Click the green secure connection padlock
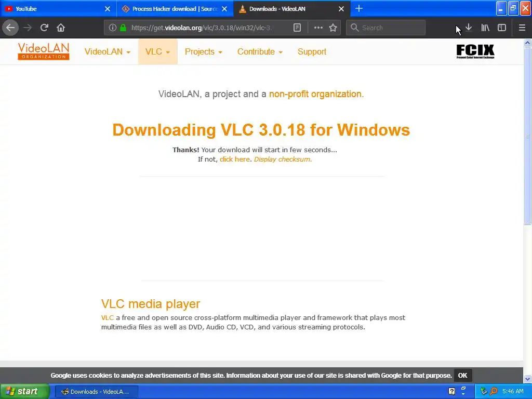This screenshot has height=399, width=532. pos(123,28)
